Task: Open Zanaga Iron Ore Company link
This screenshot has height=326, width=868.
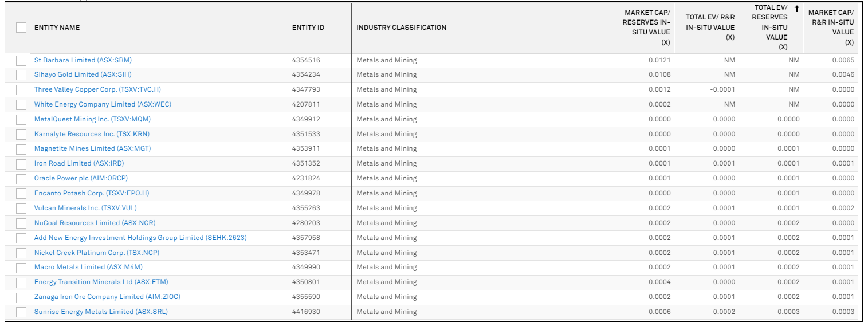Action: click(x=107, y=297)
